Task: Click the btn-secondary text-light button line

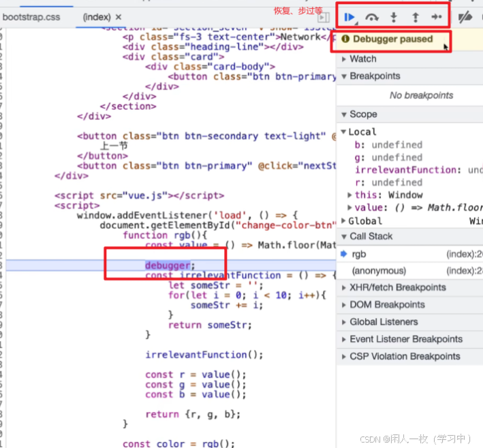Action: (206, 136)
